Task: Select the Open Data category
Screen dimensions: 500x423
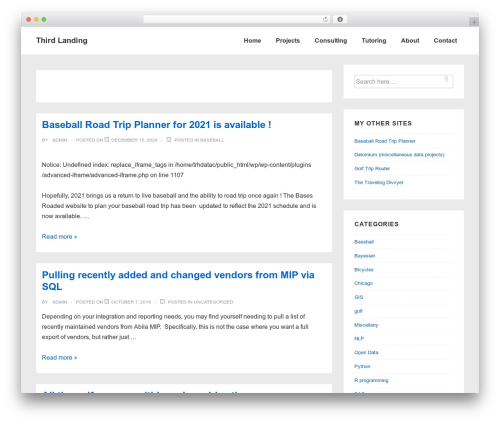Action: (x=366, y=353)
